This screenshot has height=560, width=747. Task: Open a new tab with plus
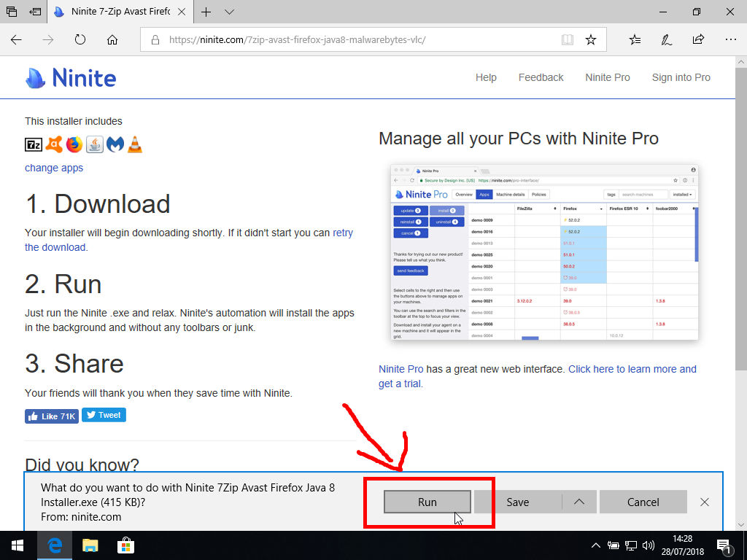pyautogui.click(x=206, y=12)
